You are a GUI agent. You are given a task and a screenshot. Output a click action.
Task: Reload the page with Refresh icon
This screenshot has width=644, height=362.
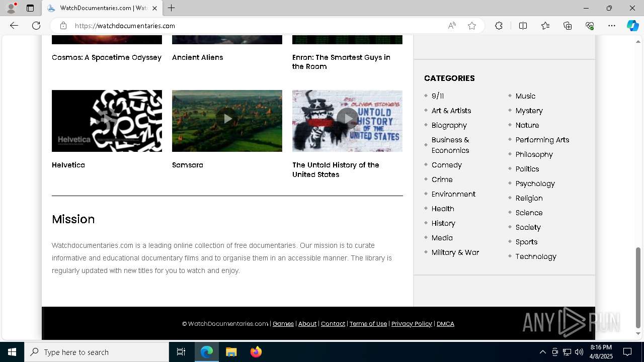pos(36,26)
